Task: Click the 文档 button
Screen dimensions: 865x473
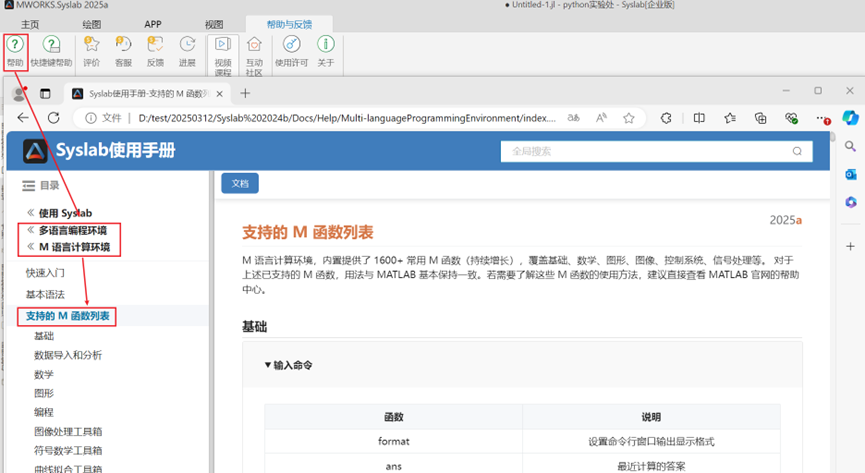Action: tap(240, 183)
